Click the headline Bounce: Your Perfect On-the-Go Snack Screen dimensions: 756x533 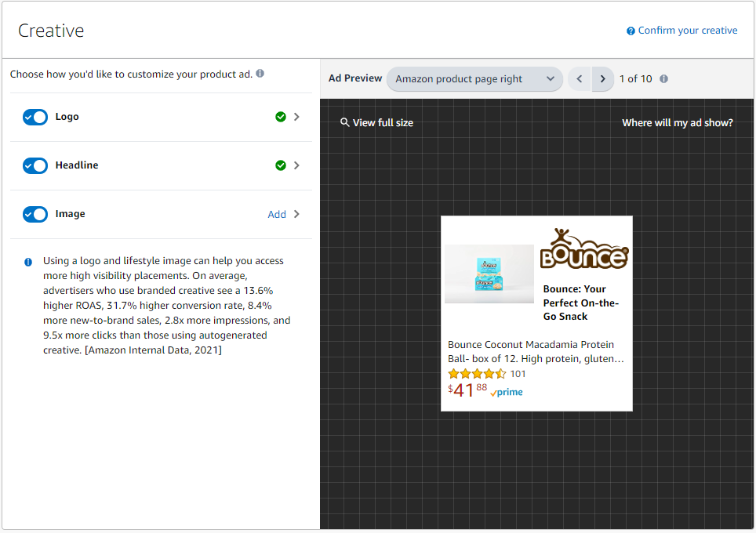click(581, 303)
